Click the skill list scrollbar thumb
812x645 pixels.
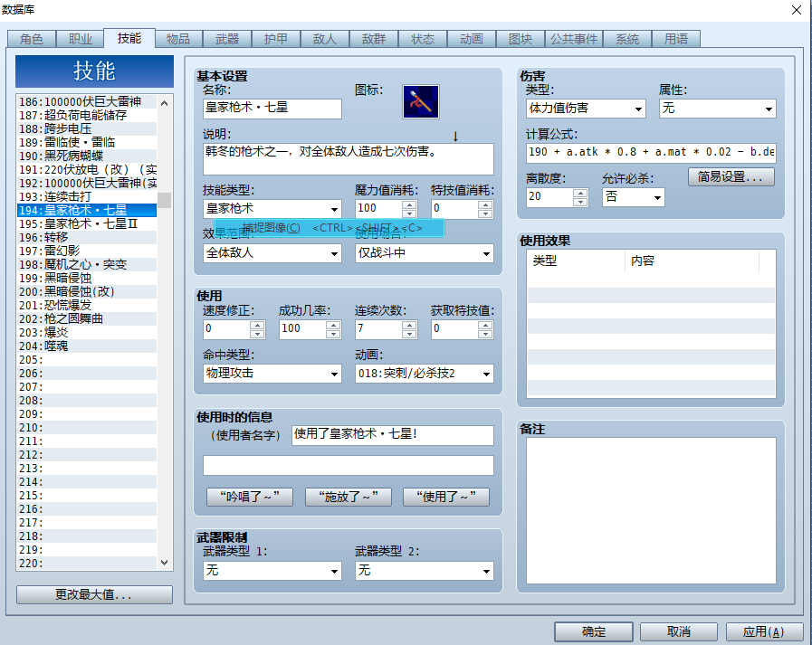[x=164, y=200]
